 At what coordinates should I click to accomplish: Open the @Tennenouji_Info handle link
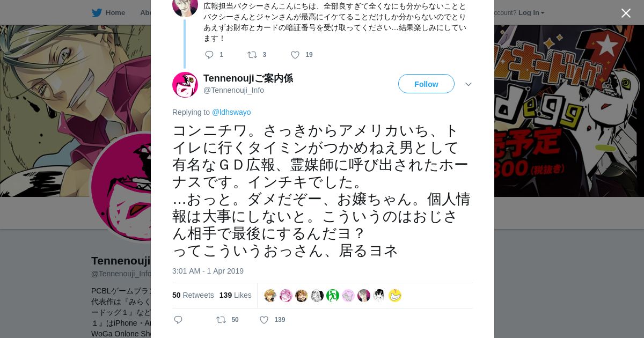click(233, 90)
